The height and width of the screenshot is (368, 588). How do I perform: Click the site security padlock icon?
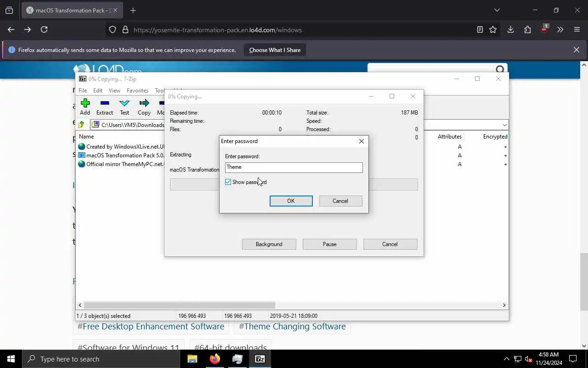[125, 30]
